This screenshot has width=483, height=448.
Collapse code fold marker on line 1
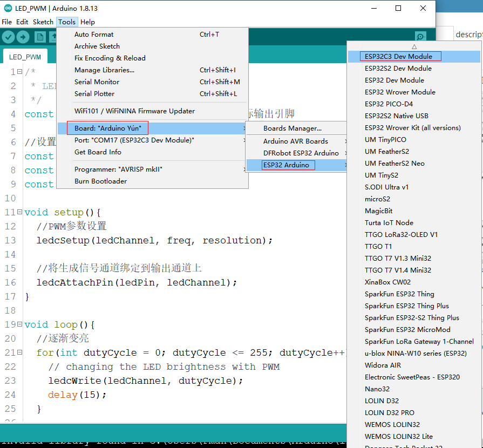click(20, 71)
